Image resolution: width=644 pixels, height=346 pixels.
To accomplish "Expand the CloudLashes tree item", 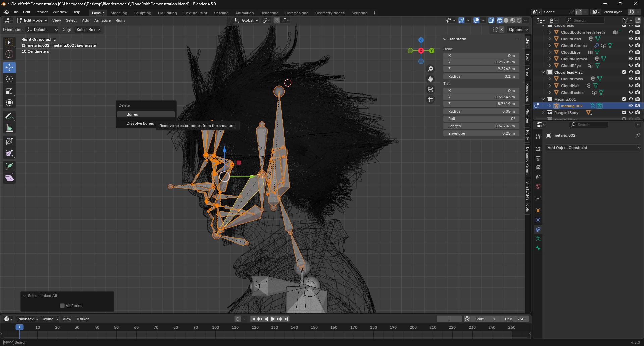I will (550, 93).
